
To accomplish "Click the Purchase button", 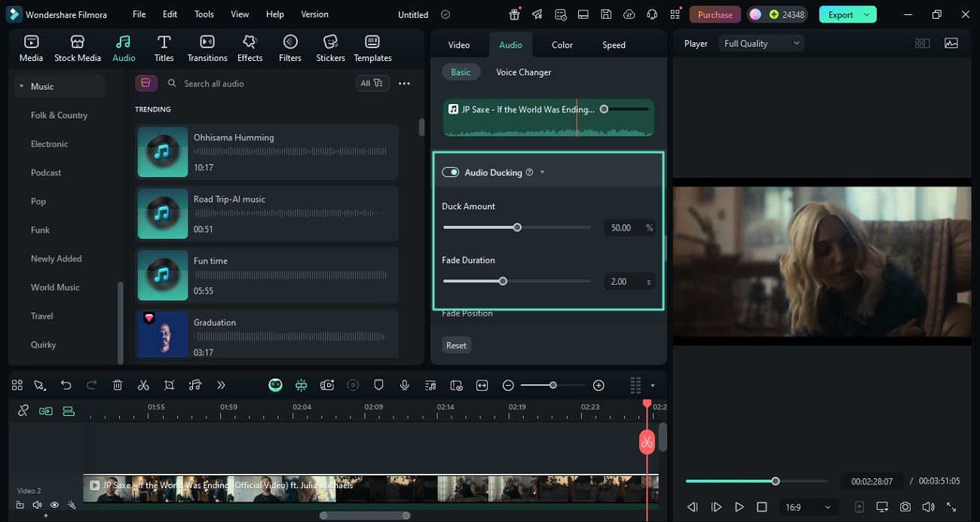I will click(x=715, y=14).
